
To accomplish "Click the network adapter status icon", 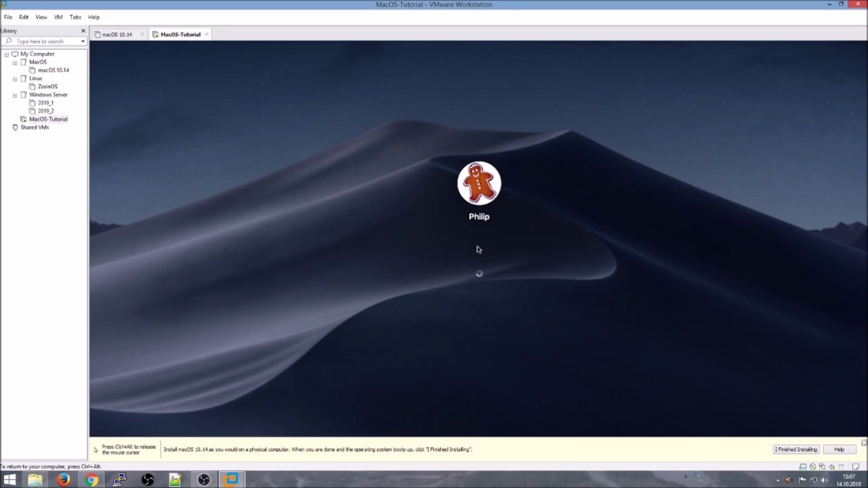I will click(822, 467).
